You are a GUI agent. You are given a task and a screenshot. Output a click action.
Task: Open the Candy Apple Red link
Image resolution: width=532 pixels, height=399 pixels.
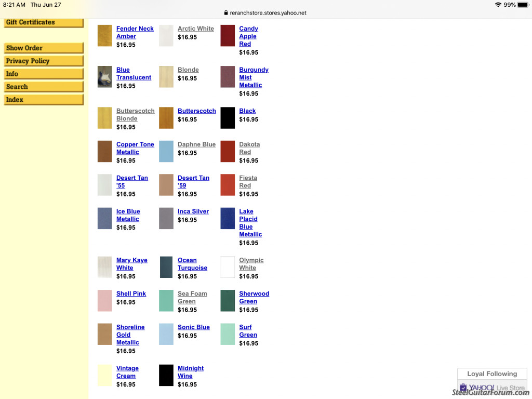point(248,36)
